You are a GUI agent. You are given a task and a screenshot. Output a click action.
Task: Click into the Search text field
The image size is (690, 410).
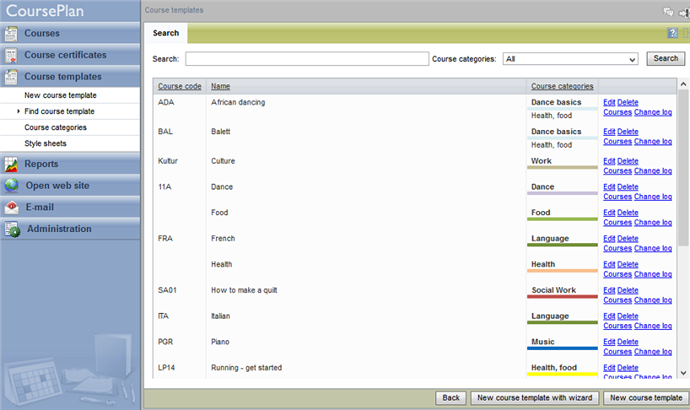click(306, 59)
